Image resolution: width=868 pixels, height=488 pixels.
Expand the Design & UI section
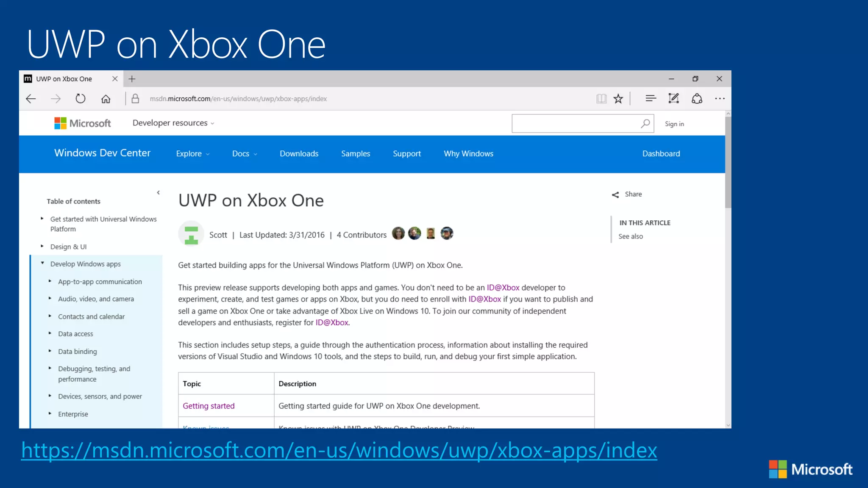[x=42, y=246]
